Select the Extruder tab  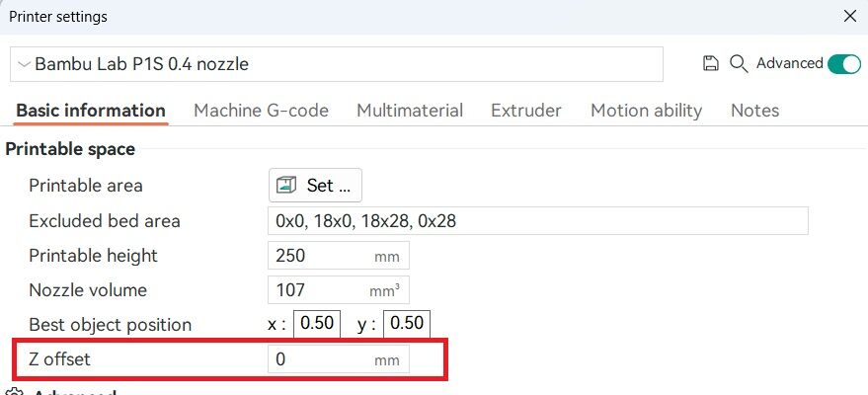coord(526,111)
